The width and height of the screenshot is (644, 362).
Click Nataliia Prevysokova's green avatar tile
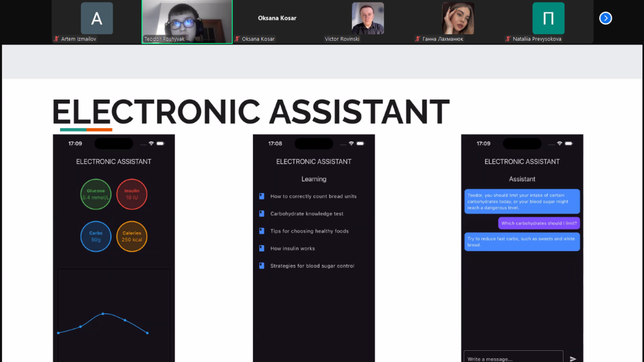pos(548,18)
